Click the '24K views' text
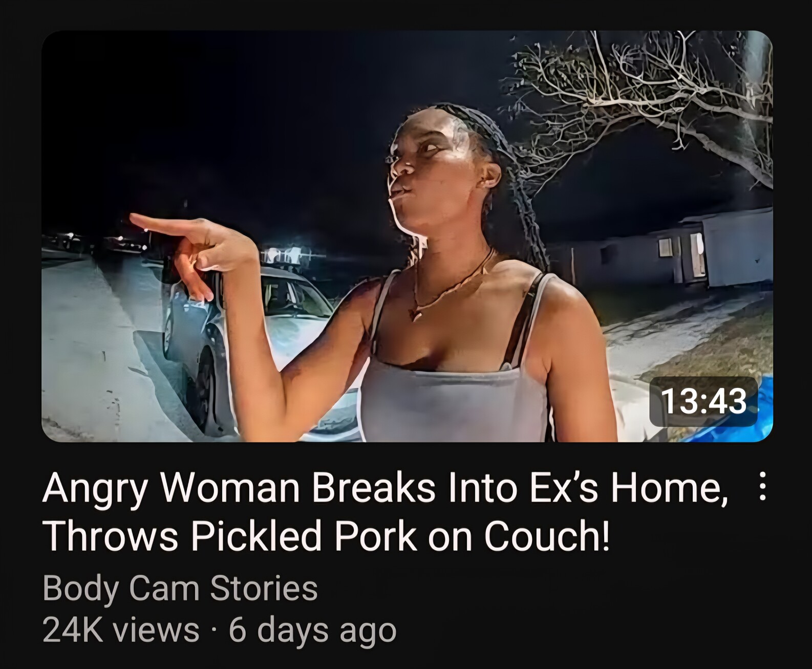The image size is (812, 669). pos(121,630)
